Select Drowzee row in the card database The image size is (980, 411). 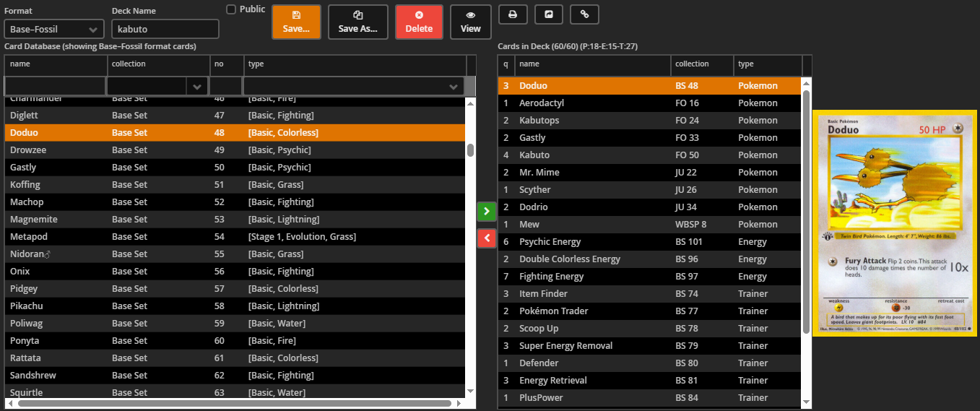click(235, 150)
